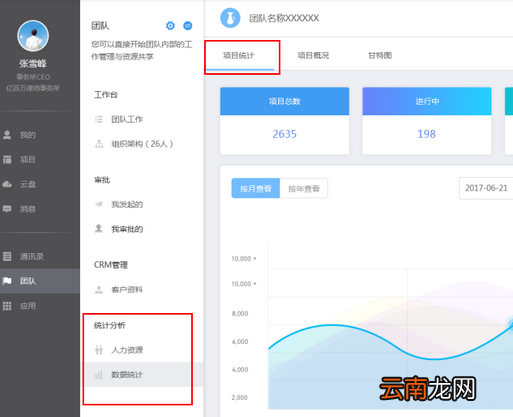Switch to the 项目统计 tab
The image size is (513, 417).
[x=239, y=55]
